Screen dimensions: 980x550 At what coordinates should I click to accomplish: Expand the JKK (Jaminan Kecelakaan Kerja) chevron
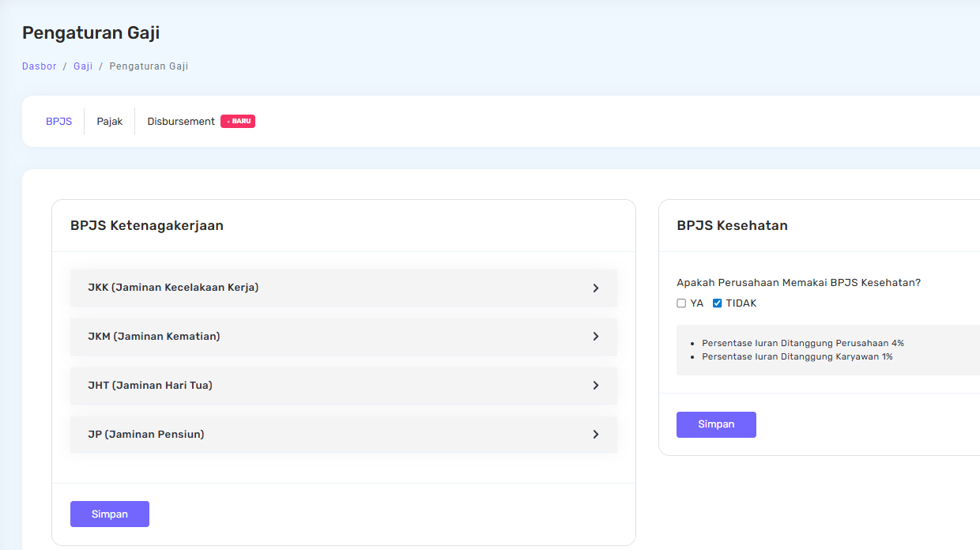pos(596,288)
